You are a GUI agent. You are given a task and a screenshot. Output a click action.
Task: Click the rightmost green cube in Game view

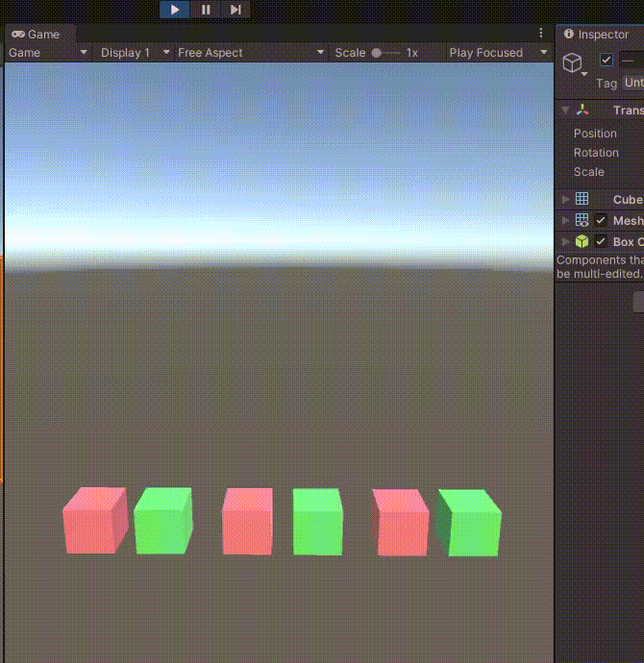tap(469, 523)
